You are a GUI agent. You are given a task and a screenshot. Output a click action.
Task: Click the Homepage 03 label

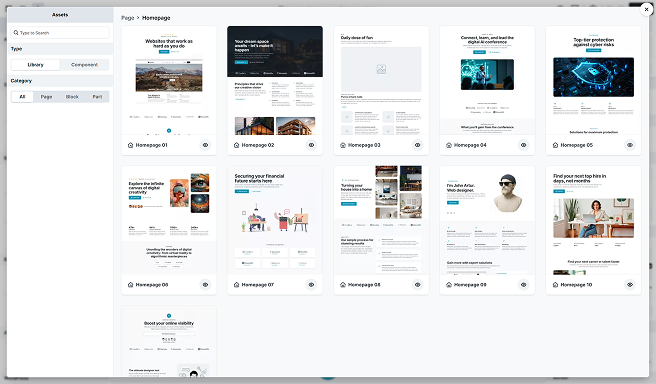click(x=364, y=145)
